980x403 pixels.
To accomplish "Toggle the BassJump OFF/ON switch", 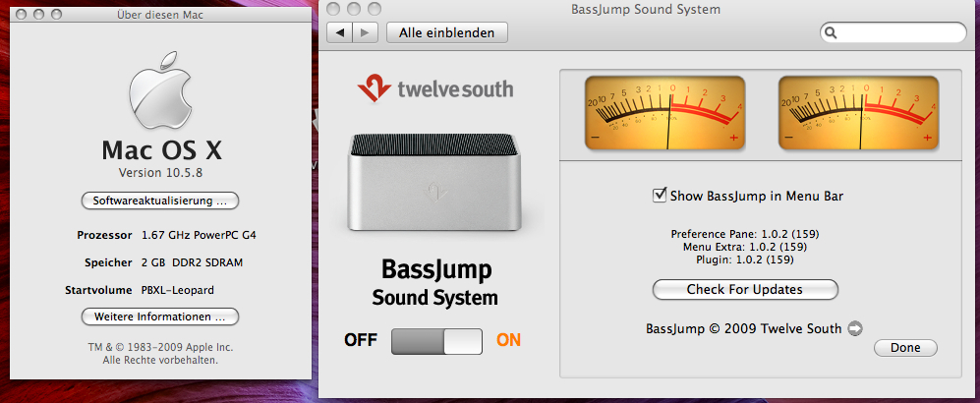I will [x=436, y=341].
